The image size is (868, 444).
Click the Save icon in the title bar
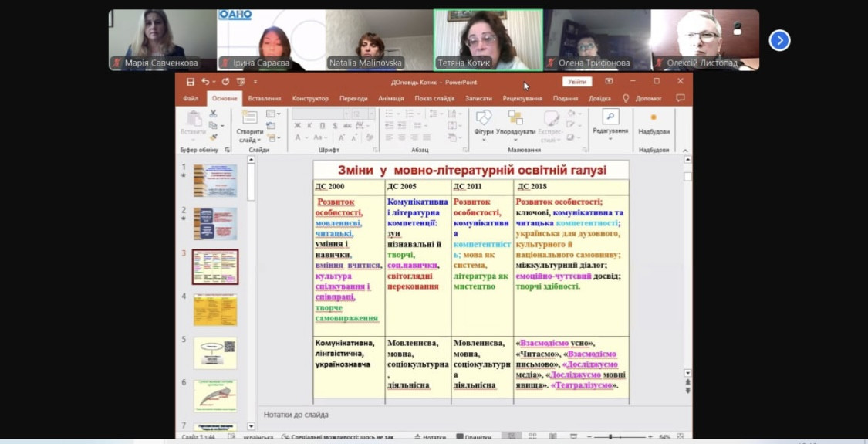pyautogui.click(x=191, y=82)
